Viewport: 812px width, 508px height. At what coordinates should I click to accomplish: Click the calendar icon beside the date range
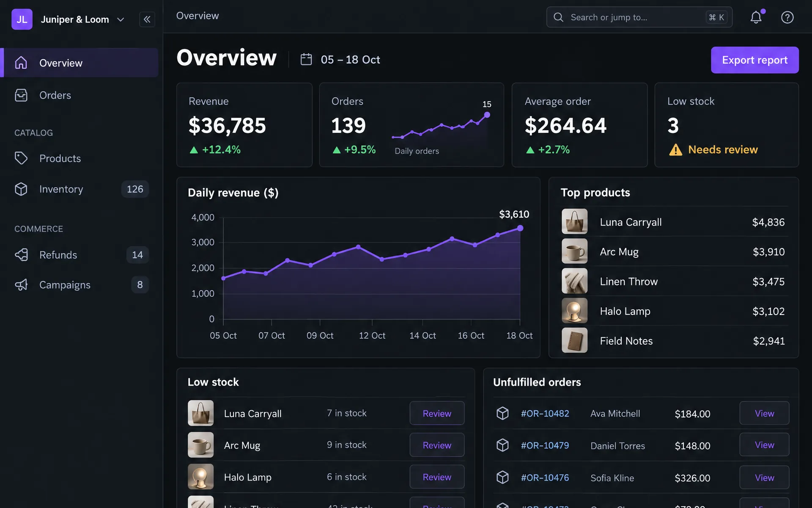pos(306,59)
